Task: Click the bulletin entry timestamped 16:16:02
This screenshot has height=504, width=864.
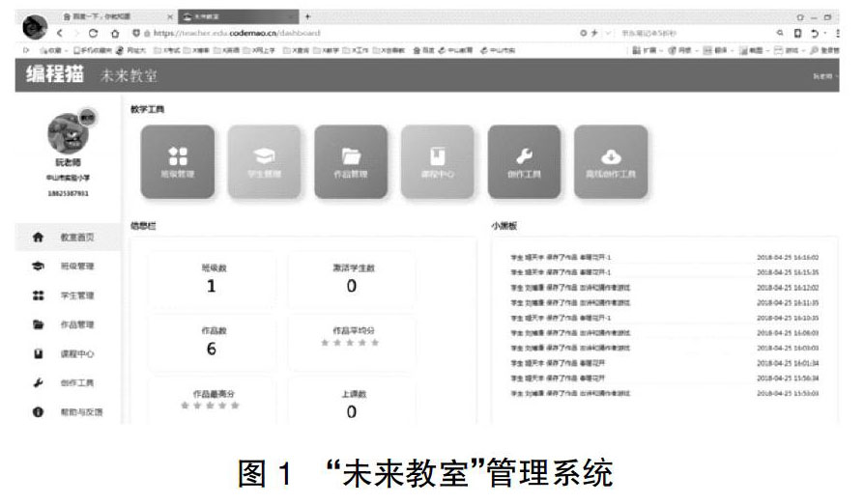Action: (665, 257)
